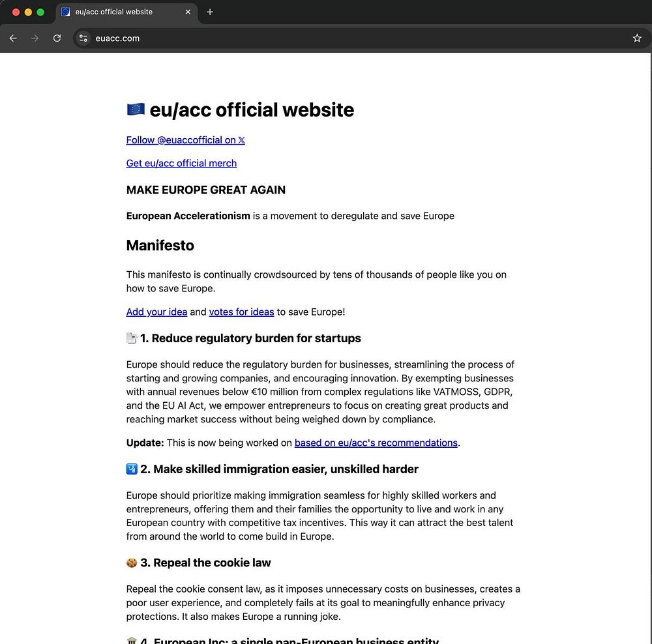Click MAKE EUROPE GREAT AGAIN text
Image resolution: width=652 pixels, height=644 pixels.
(x=206, y=190)
